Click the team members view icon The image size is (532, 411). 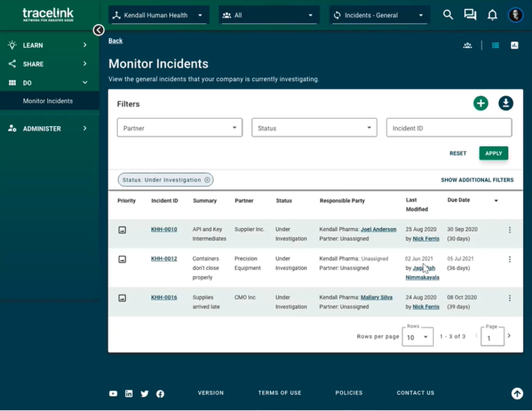468,45
